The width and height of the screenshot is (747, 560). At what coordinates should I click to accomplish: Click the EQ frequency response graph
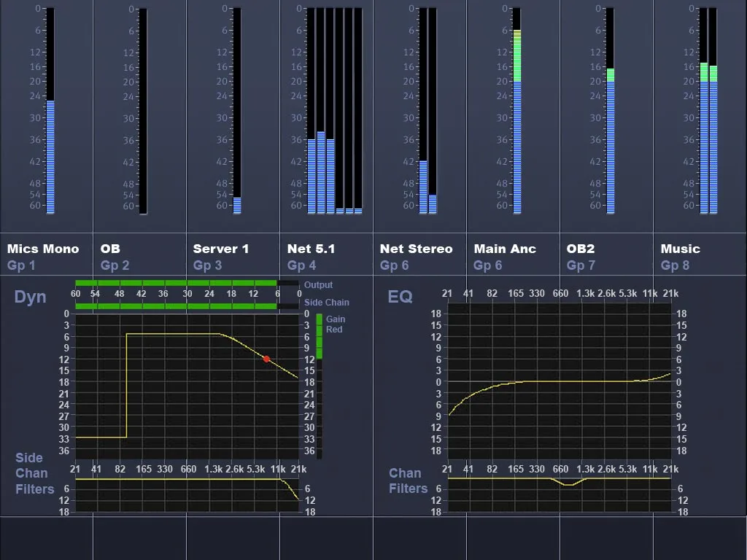click(560, 381)
